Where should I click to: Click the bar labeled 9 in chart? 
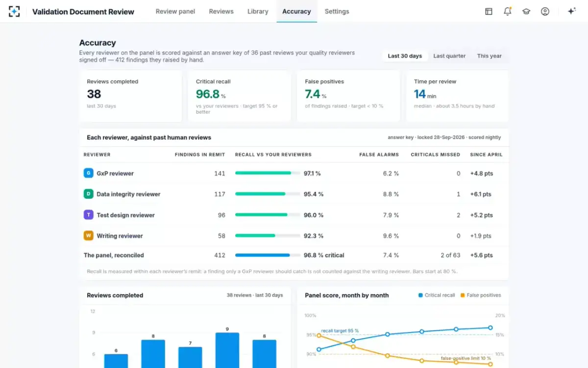[227, 350]
